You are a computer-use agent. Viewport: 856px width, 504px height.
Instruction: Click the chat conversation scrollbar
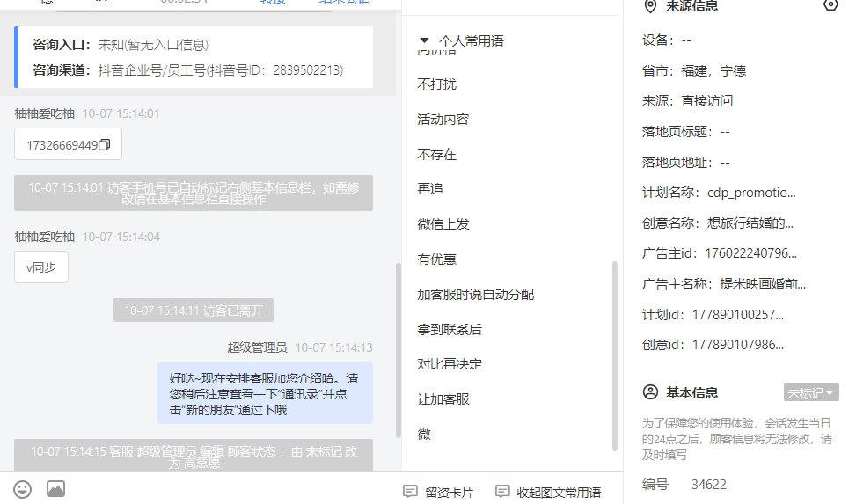[398, 350]
